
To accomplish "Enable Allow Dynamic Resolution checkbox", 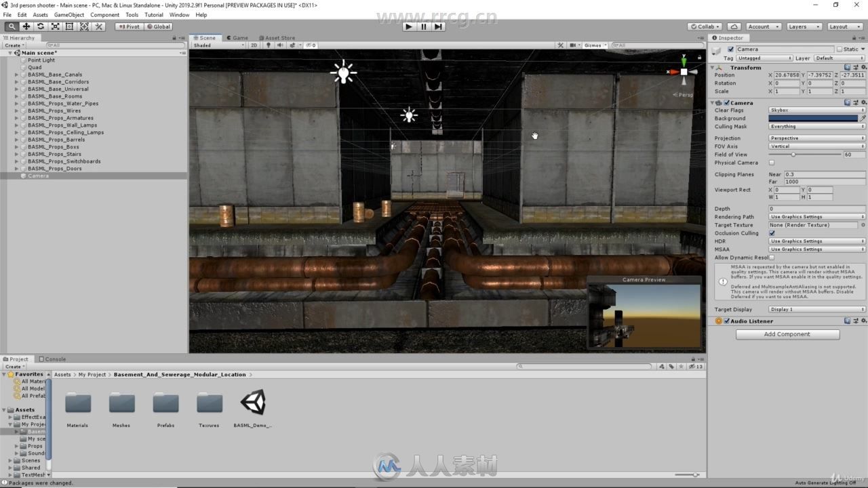I will point(772,258).
